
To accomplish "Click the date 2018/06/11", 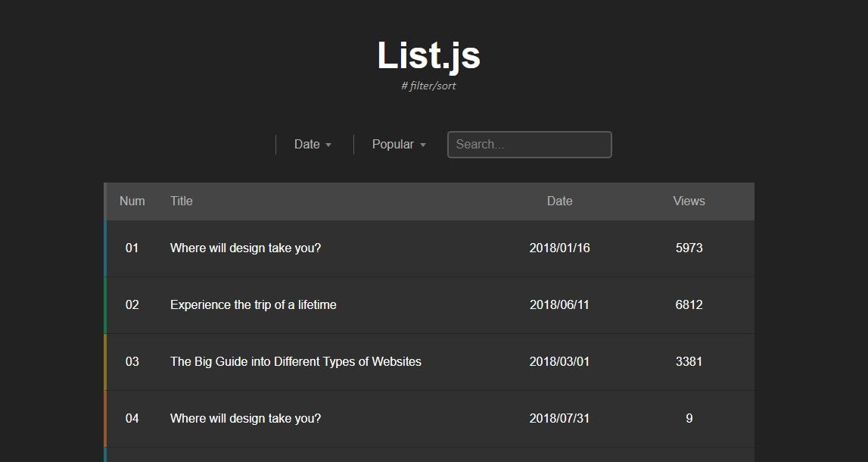I will 560,304.
